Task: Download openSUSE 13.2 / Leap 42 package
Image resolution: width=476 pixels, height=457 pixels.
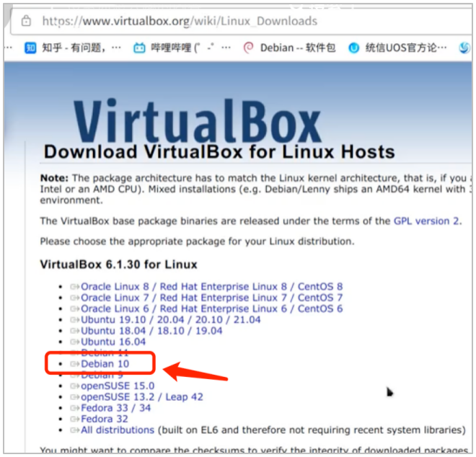Action: pyautogui.click(x=142, y=397)
